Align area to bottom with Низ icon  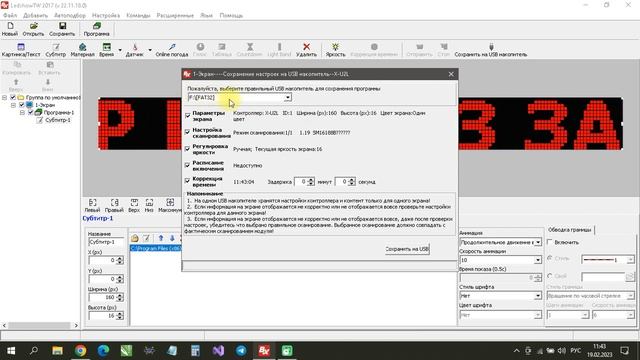tap(149, 205)
